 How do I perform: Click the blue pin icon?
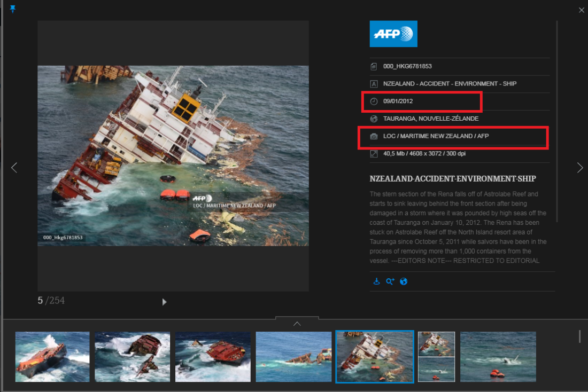[x=13, y=9]
